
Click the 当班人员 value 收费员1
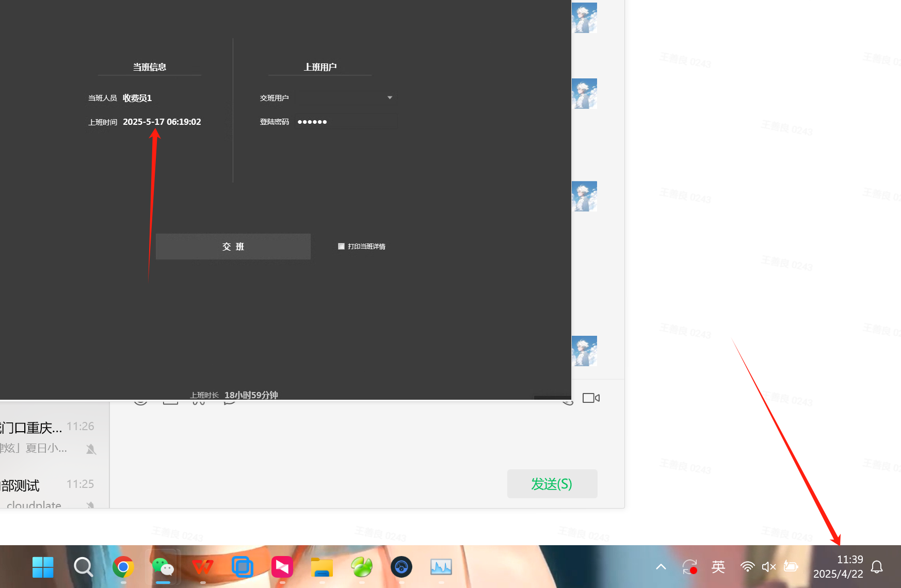pos(137,98)
